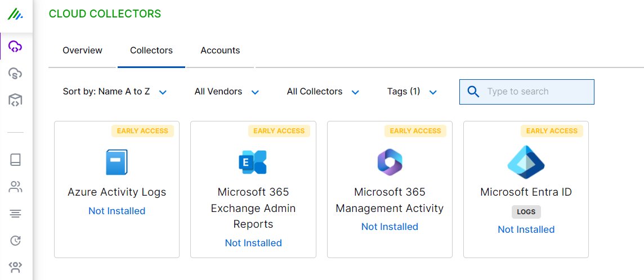644x280 pixels.
Task: Click Not Installed under Azure Activity Logs
Action: click(x=117, y=211)
